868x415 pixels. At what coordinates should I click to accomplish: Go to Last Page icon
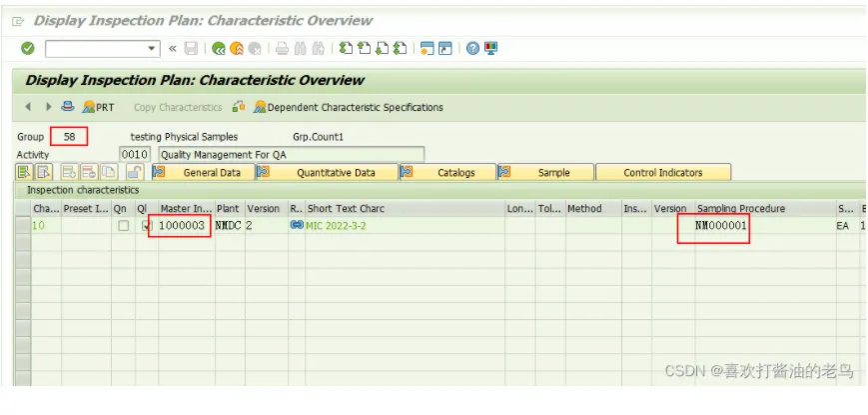[x=400, y=49]
